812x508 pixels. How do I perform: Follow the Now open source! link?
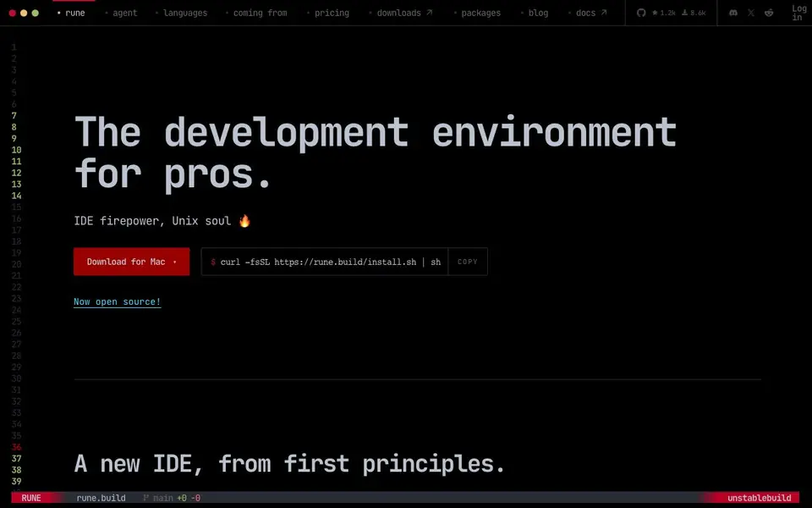click(x=117, y=301)
